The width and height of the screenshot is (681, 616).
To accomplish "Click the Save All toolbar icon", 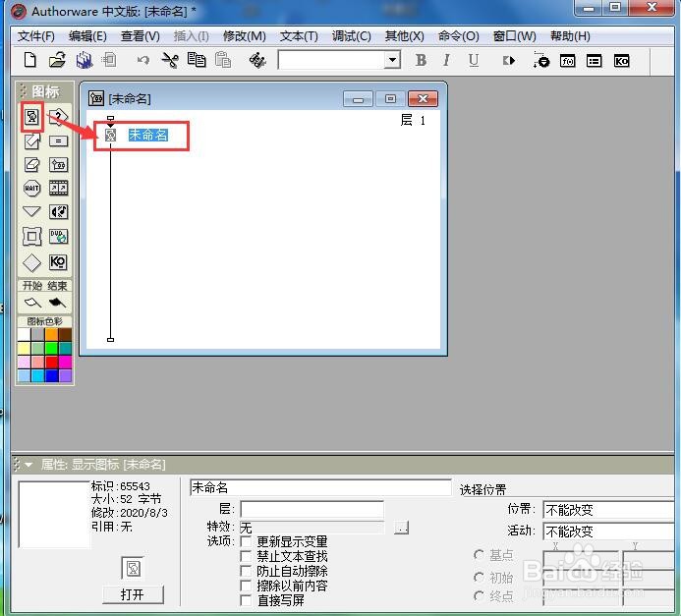I will pyautogui.click(x=85, y=60).
